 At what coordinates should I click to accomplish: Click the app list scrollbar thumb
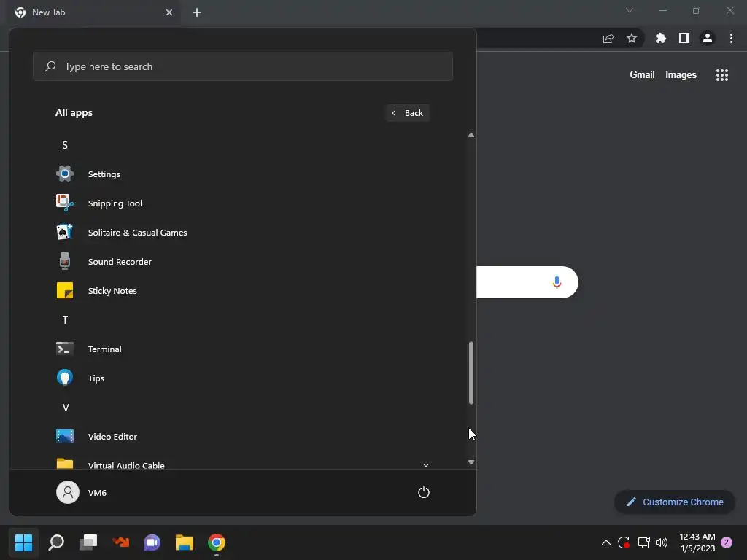[471, 373]
